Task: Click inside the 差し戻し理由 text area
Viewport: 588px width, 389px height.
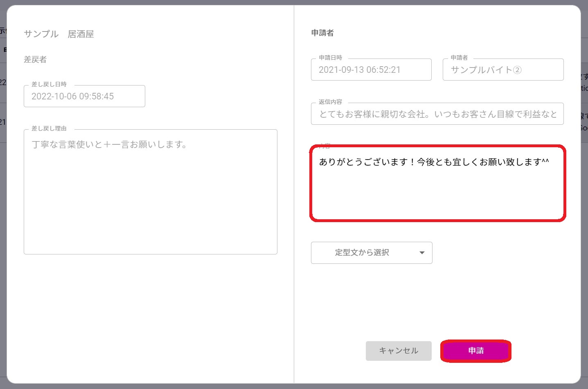Action: (x=150, y=192)
